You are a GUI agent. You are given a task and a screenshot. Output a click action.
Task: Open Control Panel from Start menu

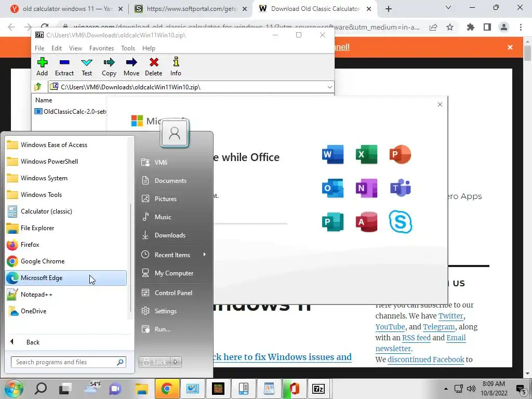174,293
